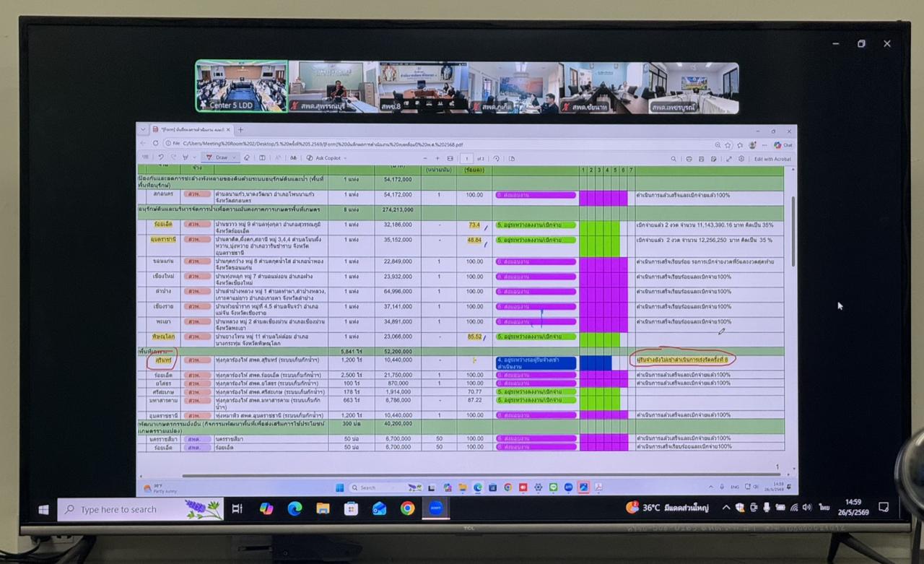Open File Explorer from the local taskbar

click(x=323, y=509)
